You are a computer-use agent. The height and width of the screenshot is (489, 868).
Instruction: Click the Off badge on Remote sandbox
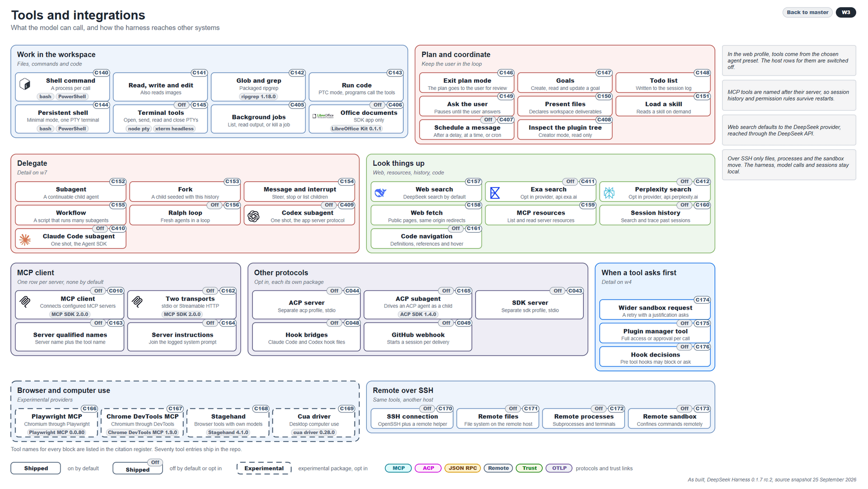coord(685,409)
